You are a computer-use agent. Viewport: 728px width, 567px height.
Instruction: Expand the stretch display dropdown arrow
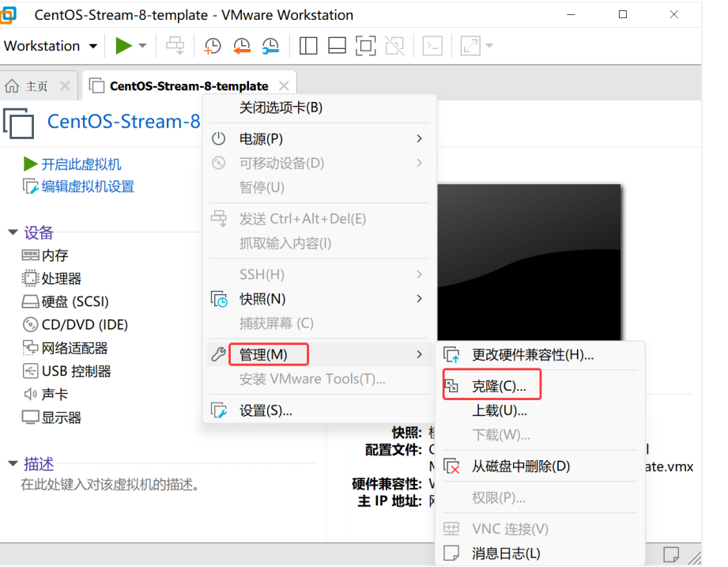pos(489,46)
